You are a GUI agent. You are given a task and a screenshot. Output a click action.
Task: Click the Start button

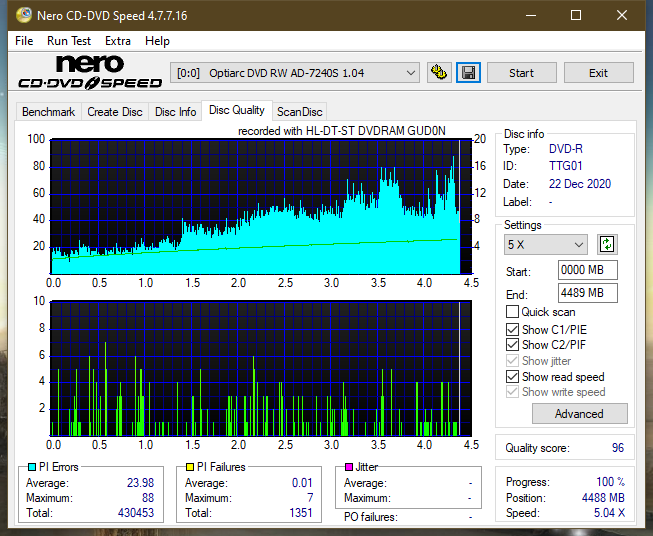[x=521, y=73]
